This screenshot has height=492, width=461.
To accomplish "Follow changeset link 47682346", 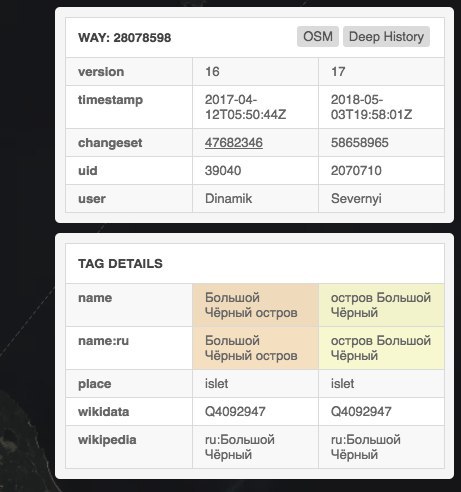I will coord(234,143).
